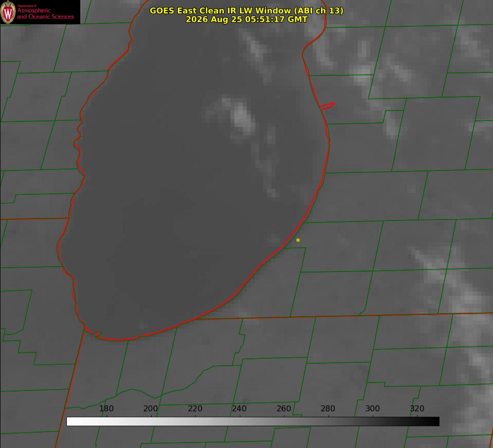This screenshot has width=493, height=448.
Task: Click the yellow location marker dot
Action: click(298, 240)
